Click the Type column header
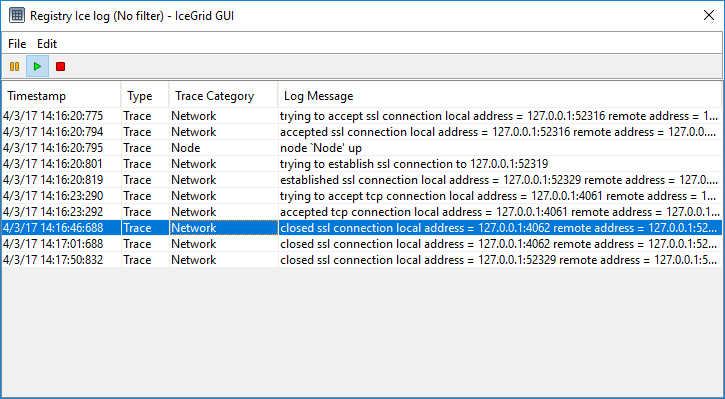Viewport: 725px width, 399px height. 145,96
